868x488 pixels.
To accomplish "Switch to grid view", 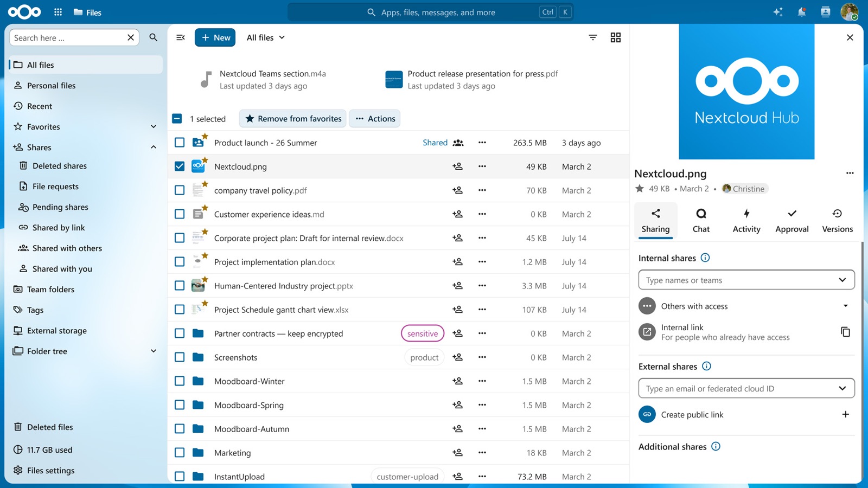I will 616,37.
